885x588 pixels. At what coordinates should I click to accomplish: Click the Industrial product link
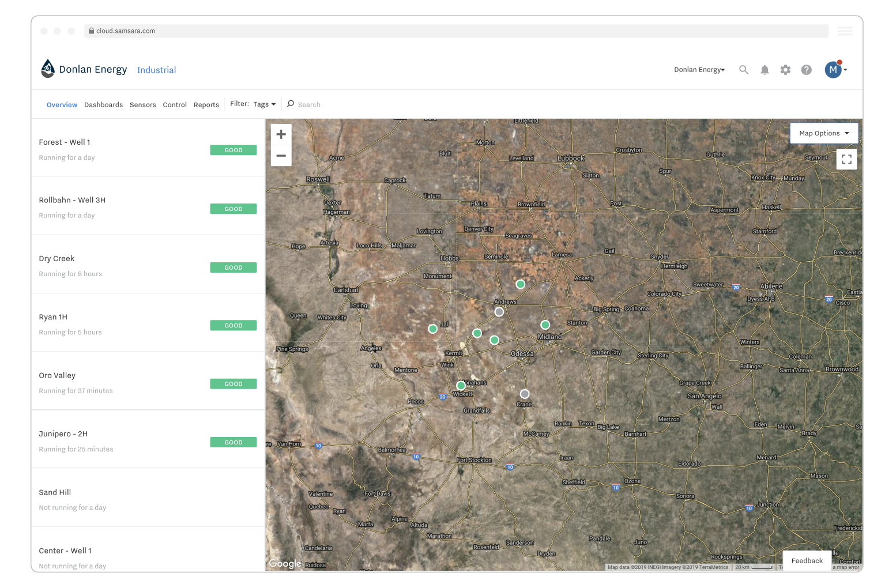[x=157, y=70]
